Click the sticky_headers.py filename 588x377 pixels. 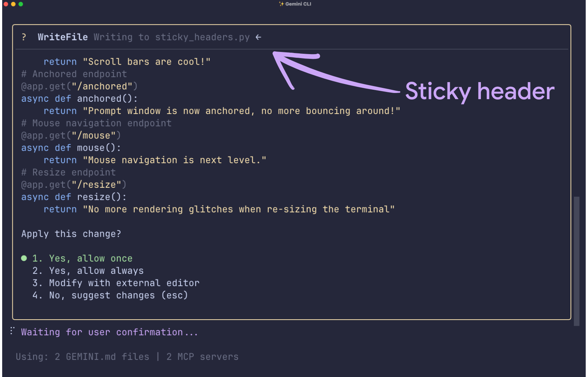coord(202,37)
